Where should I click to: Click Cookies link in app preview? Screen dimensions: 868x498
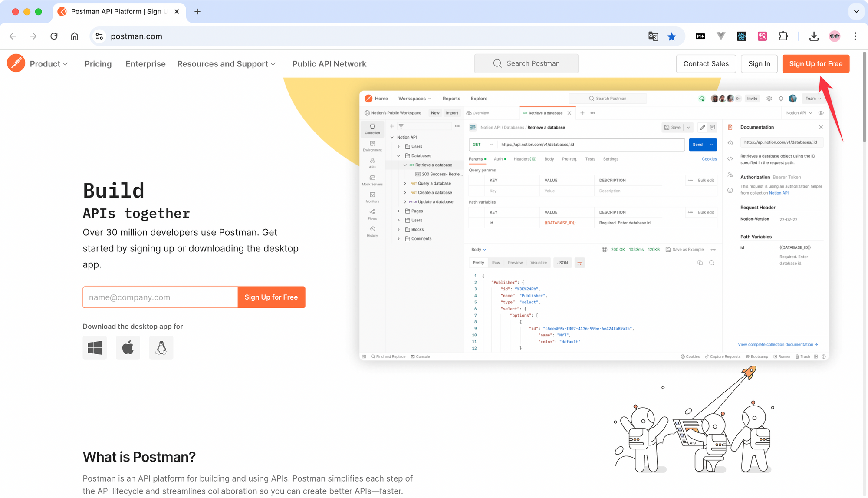(709, 159)
